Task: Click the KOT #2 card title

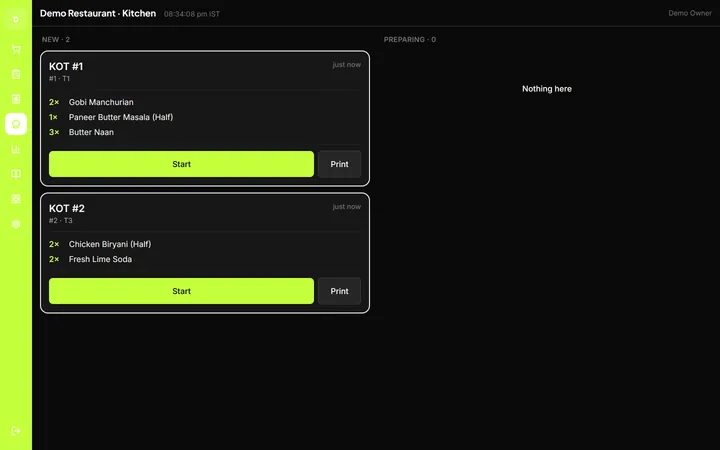Action: (x=67, y=208)
